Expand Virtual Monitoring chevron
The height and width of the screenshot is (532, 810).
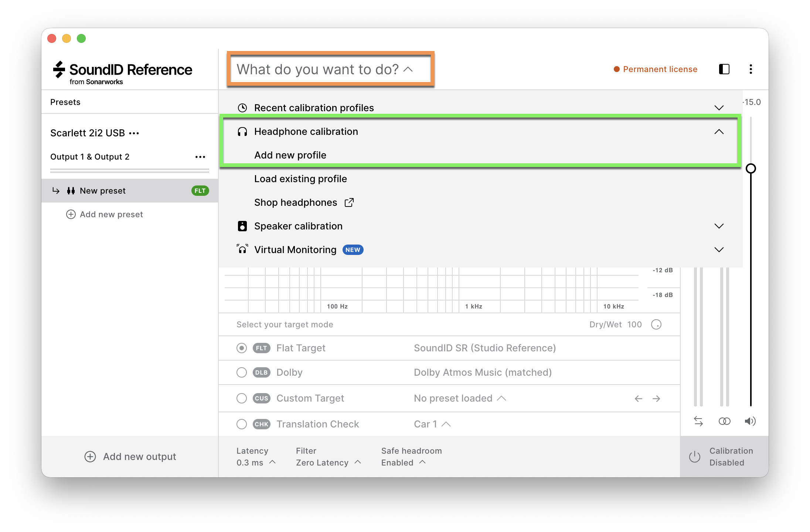pyautogui.click(x=719, y=250)
